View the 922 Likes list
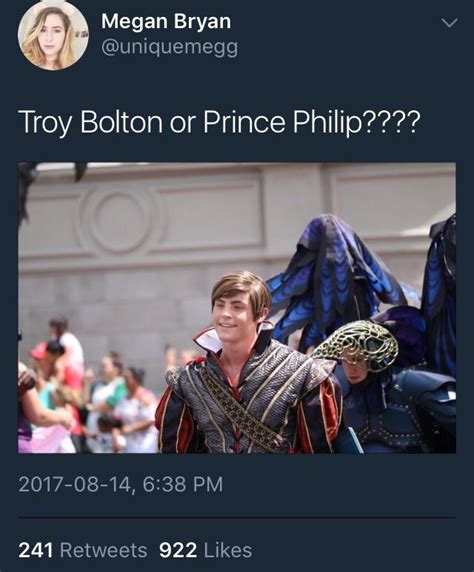This screenshot has width=474, height=572. tap(205, 550)
